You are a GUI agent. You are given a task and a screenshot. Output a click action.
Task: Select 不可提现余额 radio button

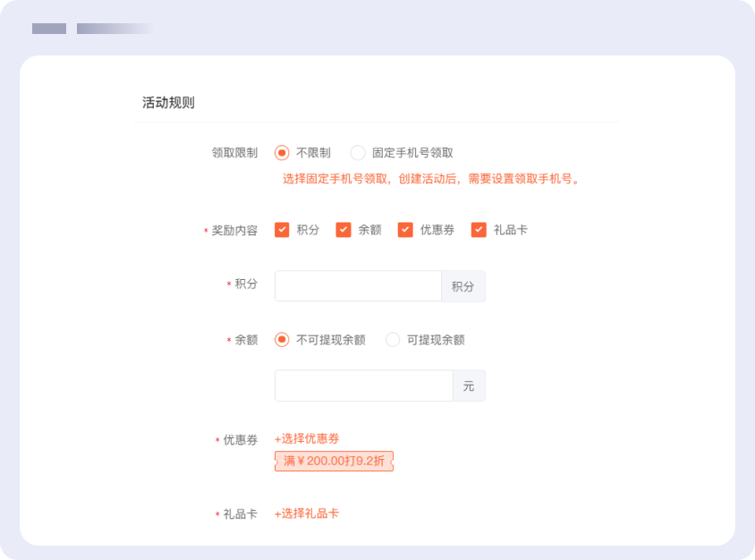(x=282, y=340)
